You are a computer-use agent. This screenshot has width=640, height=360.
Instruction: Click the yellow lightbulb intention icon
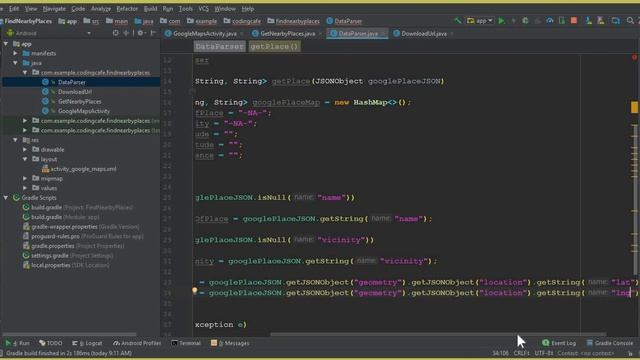pyautogui.click(x=195, y=291)
